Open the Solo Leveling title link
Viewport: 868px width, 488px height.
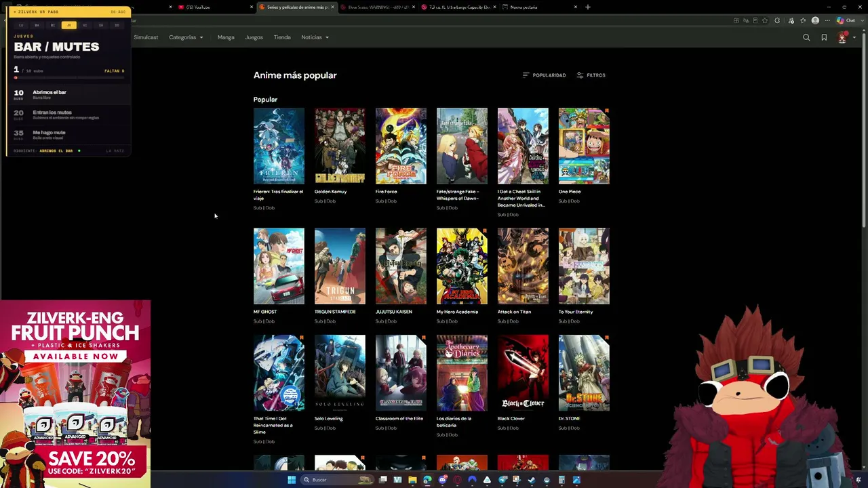pyautogui.click(x=329, y=419)
